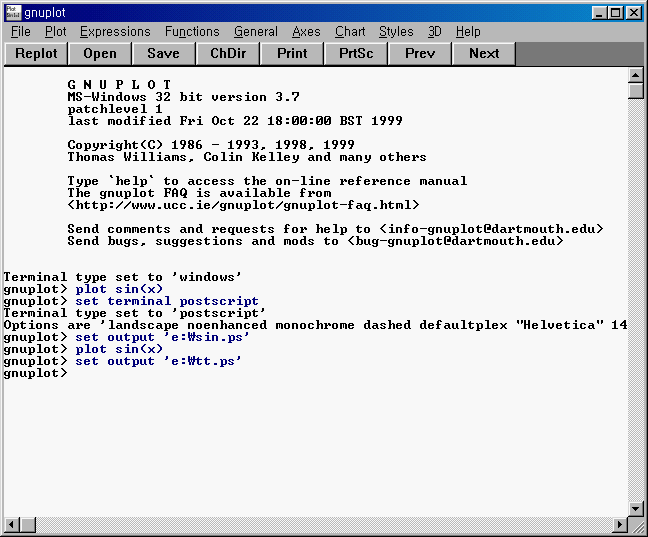Click the PrtSc toolbar button
Screen dimensions: 648x537
coord(356,54)
